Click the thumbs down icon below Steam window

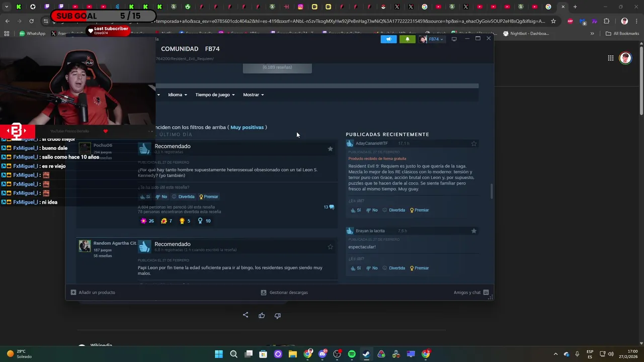point(277,315)
